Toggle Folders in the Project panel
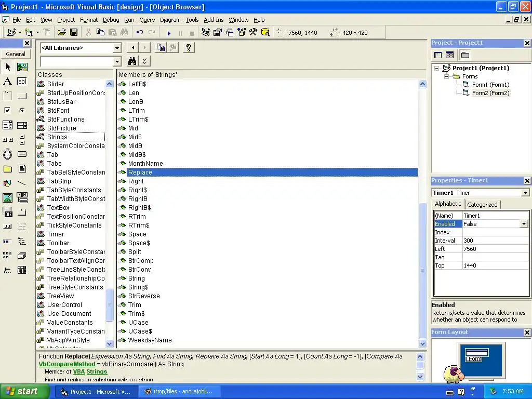The image size is (532, 399). tap(465, 55)
